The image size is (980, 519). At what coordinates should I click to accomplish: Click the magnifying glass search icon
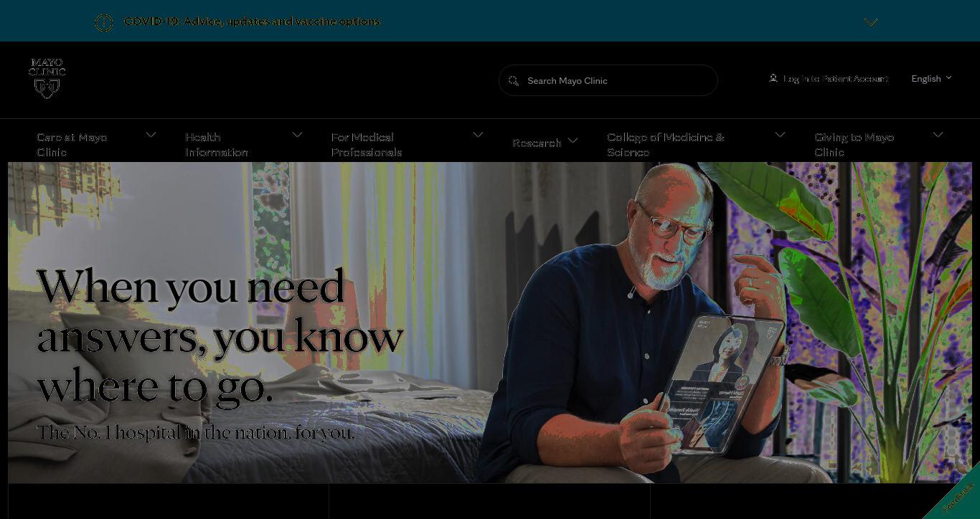[x=514, y=81]
